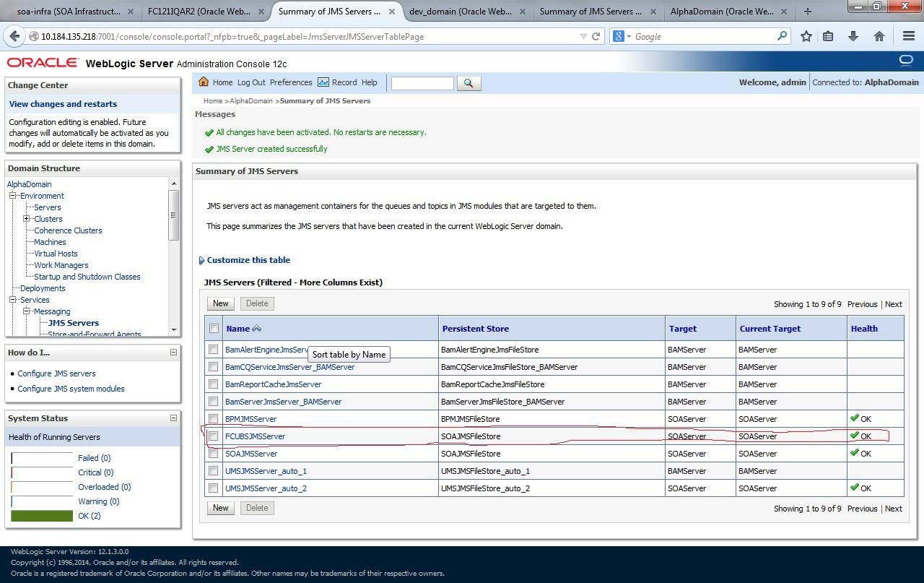
Task: Collapse the System Status panel icon
Action: coord(173,418)
